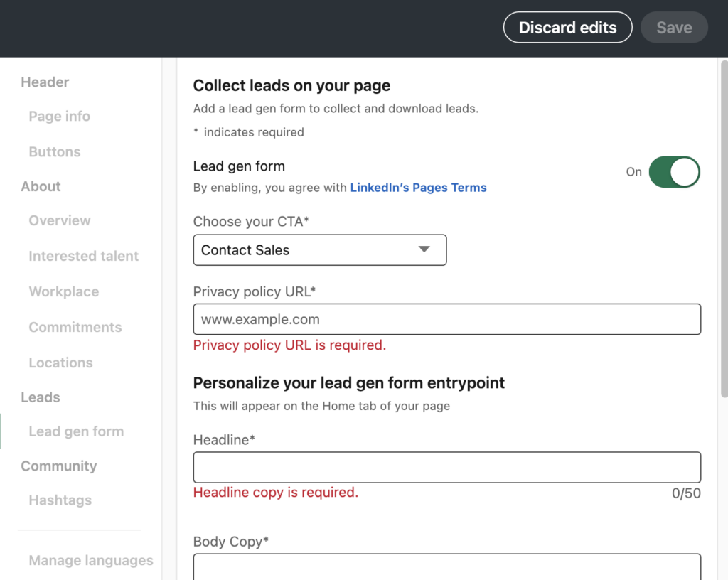This screenshot has height=580, width=728.
Task: Navigate to Interested talent
Action: click(x=83, y=256)
